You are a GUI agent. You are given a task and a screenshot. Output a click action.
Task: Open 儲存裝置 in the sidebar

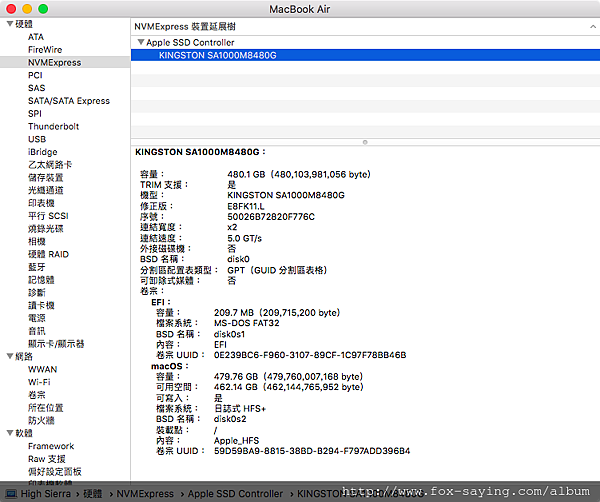coord(46,178)
